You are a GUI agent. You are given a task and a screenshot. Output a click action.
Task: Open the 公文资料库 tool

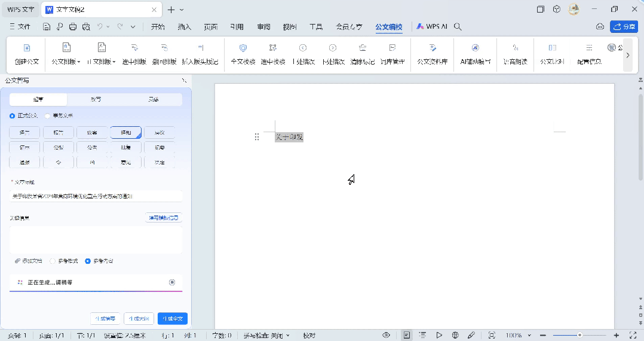tap(432, 54)
